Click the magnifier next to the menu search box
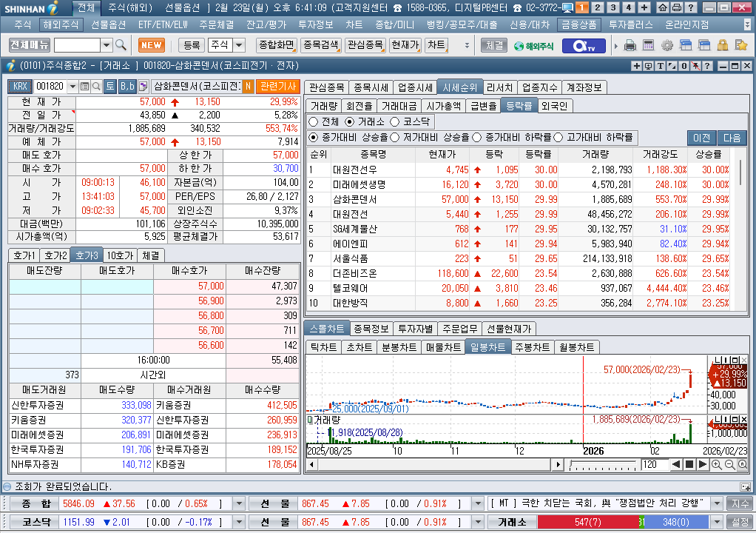Image resolution: width=756 pixels, height=533 pixels. click(121, 45)
